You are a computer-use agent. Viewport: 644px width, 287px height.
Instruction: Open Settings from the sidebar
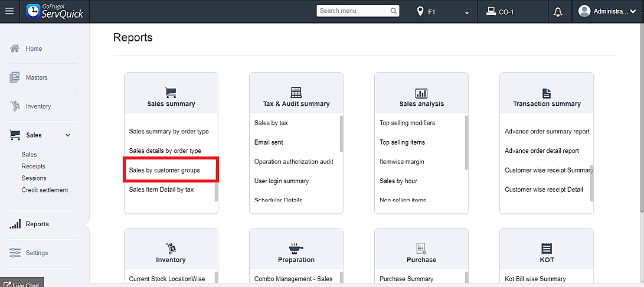click(x=37, y=253)
